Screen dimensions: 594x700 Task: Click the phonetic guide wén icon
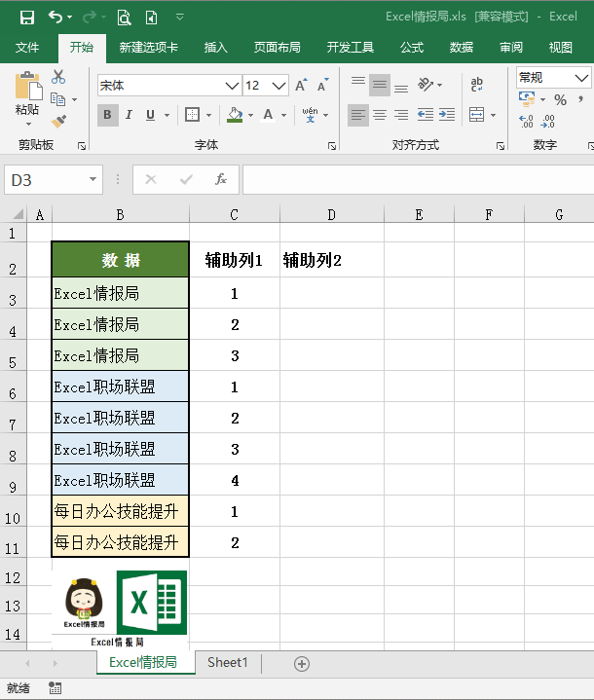click(x=310, y=115)
